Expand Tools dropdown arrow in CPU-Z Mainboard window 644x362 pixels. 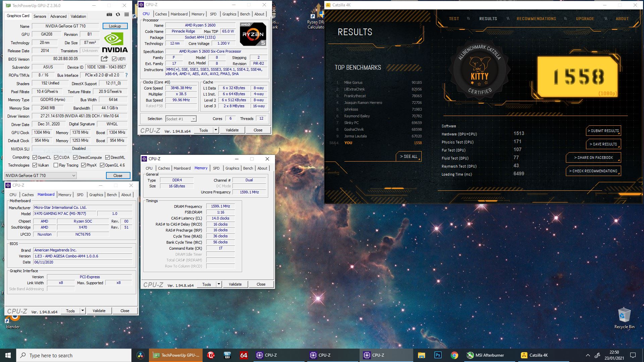click(x=83, y=311)
